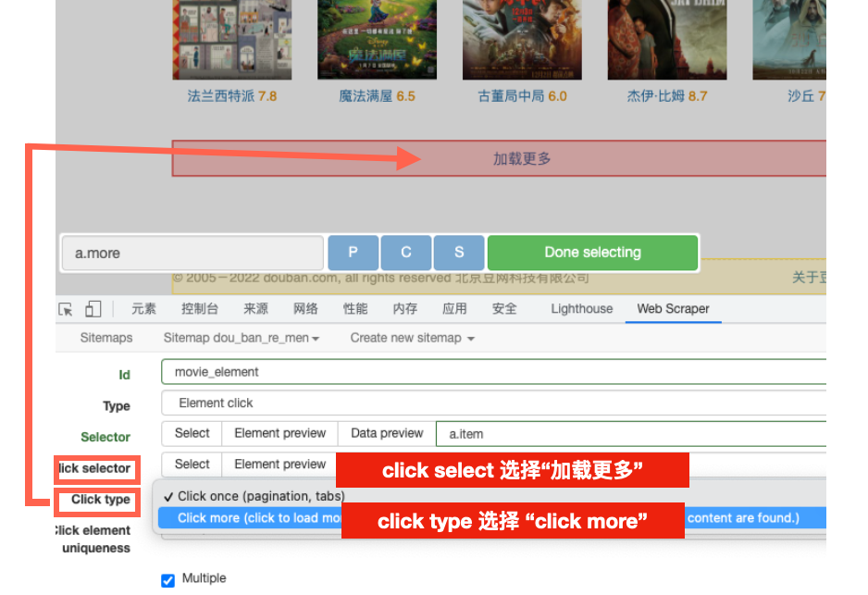The image size is (868, 595).
Task: Open the 控制台 console tab
Action: click(x=200, y=309)
